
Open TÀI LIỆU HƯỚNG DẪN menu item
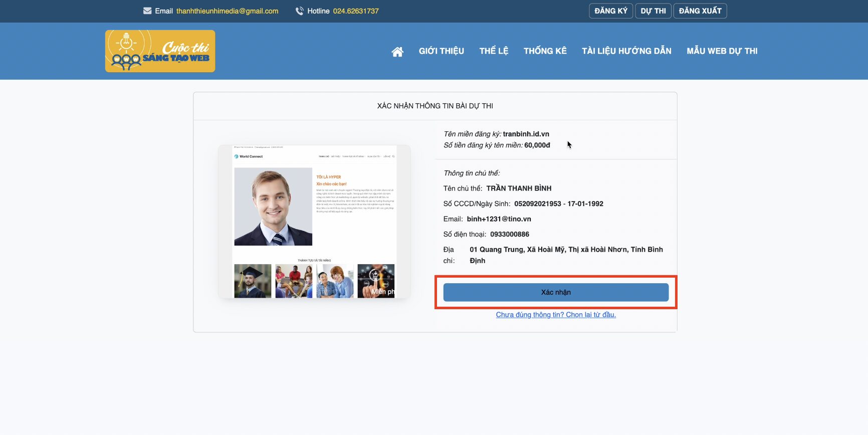click(x=626, y=51)
